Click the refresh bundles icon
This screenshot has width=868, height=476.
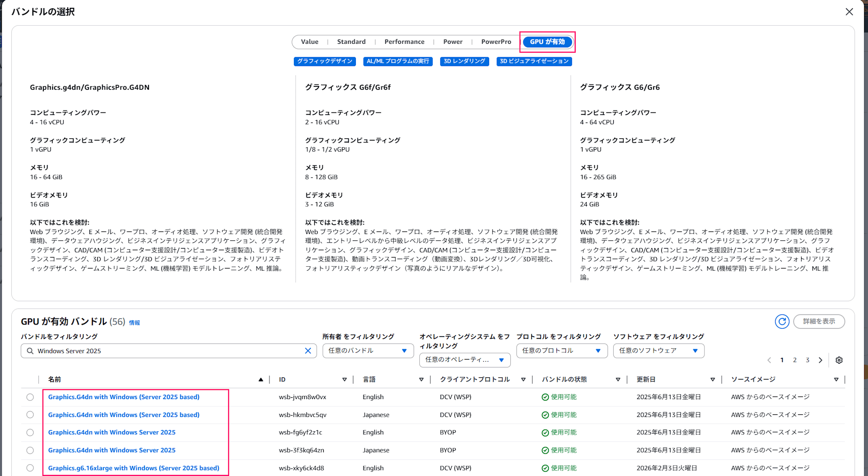782,321
